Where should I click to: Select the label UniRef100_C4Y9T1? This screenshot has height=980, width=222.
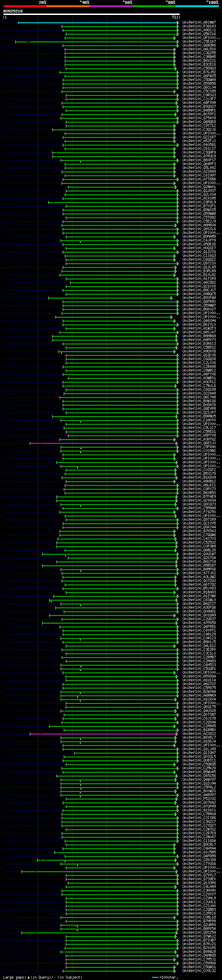pos(199,631)
